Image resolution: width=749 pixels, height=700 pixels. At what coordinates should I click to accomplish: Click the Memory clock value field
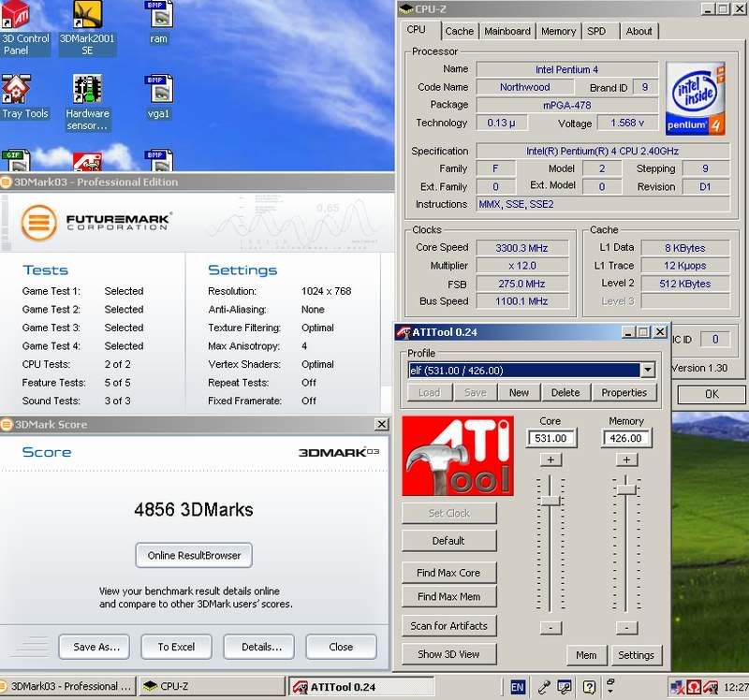pos(626,438)
